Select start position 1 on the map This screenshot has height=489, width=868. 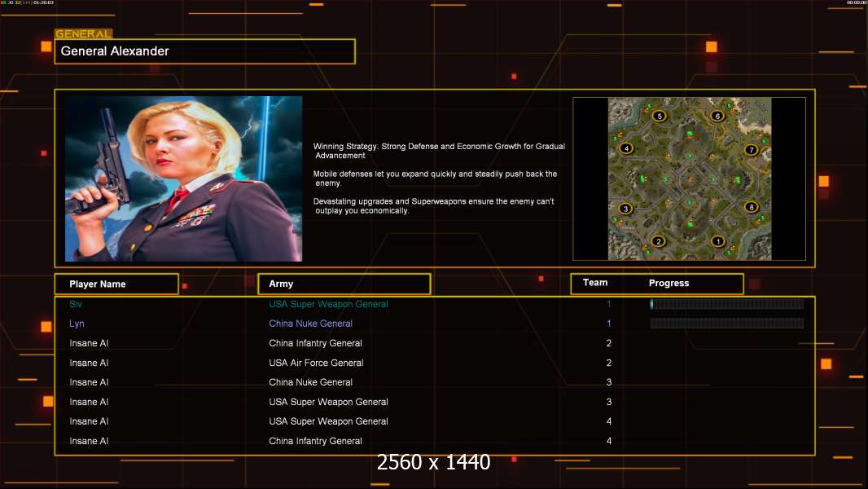click(718, 241)
